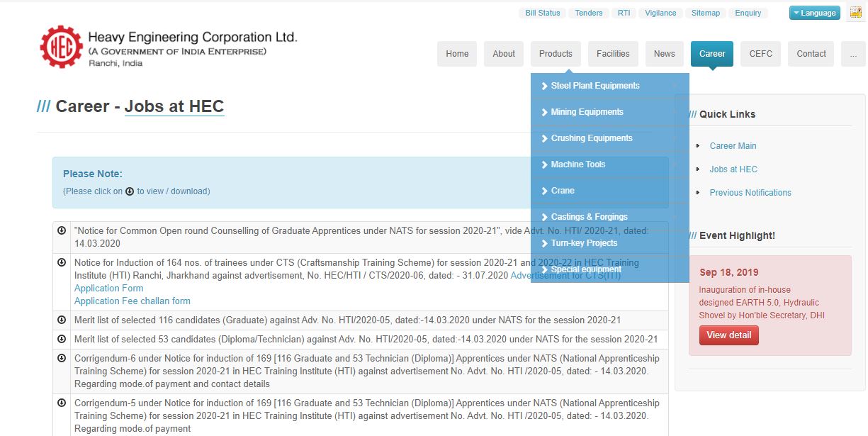Go to the Home tab
Screen dimensions: 868x436
[x=457, y=54]
